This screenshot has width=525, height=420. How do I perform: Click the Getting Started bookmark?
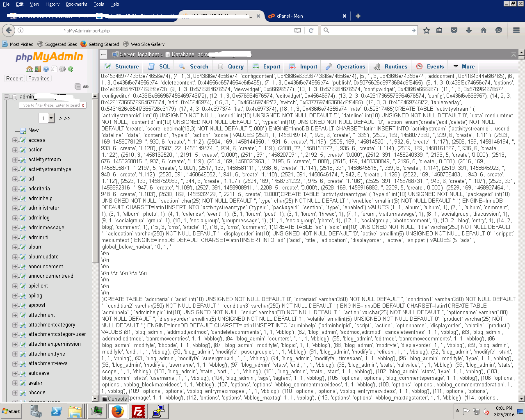click(100, 44)
